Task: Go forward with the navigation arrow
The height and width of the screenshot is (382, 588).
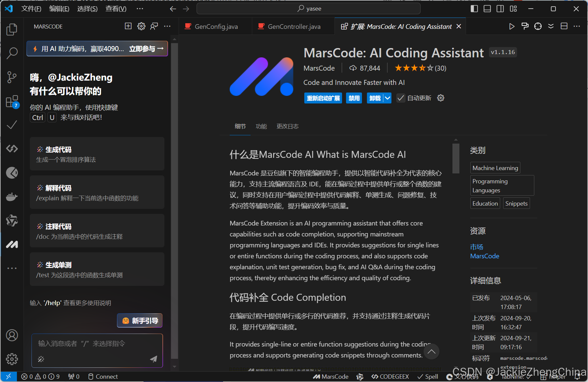Action: [186, 9]
